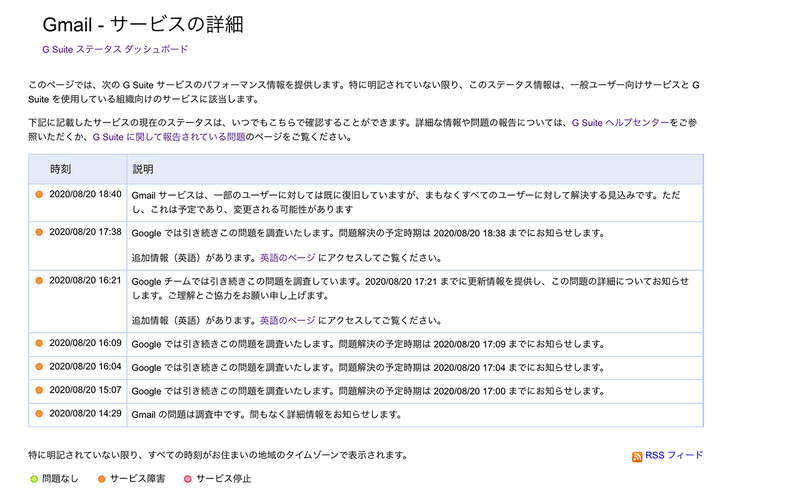Viewport: 800px width, 504px height.
Task: Click the pink サービス停止 legend icon
Action: 188,479
